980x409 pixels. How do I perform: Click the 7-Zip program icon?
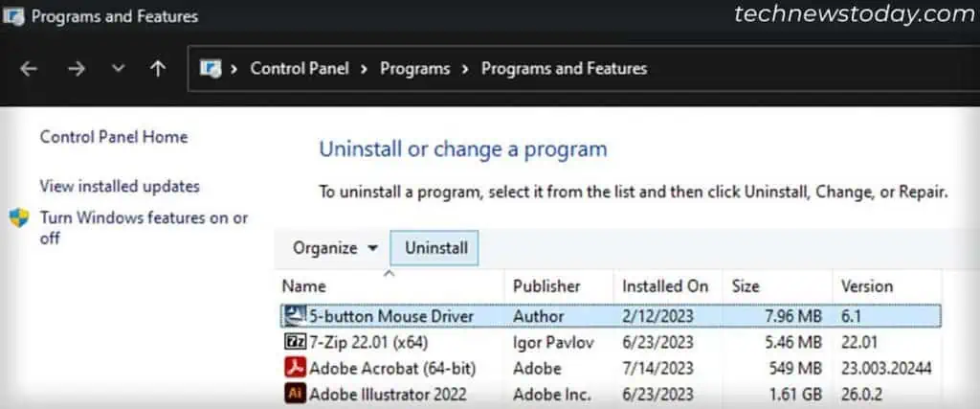point(295,342)
